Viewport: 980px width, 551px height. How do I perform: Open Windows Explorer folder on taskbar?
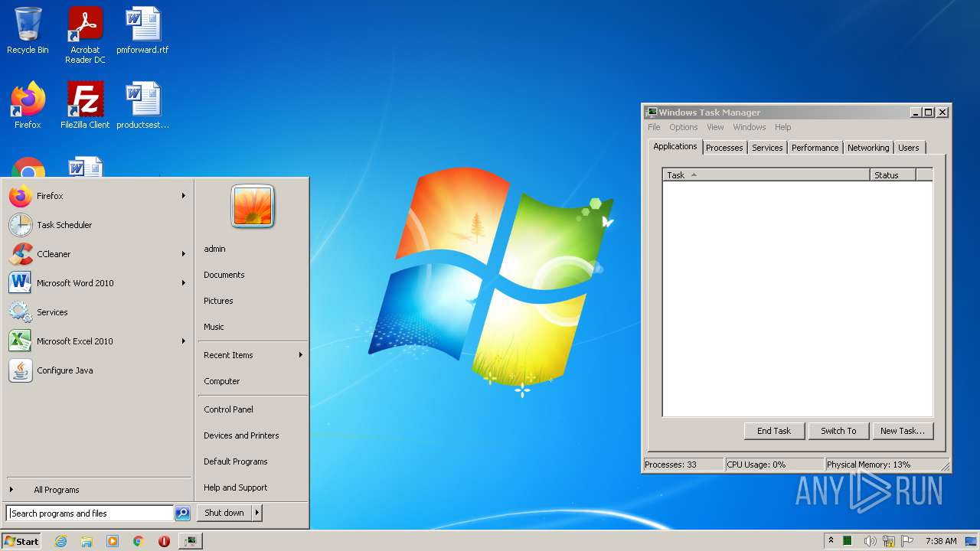(87, 541)
